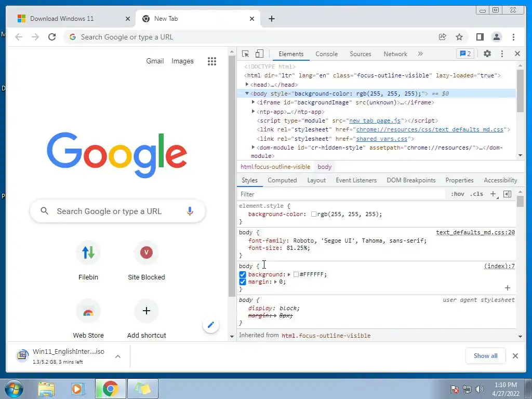Open the Chrome profile avatar
The height and width of the screenshot is (399, 532).
(496, 37)
